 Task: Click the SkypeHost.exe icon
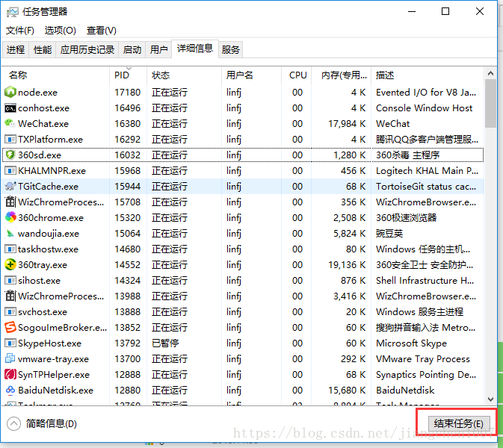(10, 343)
